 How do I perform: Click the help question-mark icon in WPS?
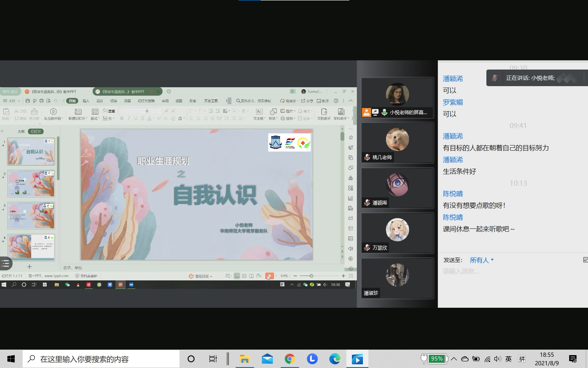click(x=336, y=101)
